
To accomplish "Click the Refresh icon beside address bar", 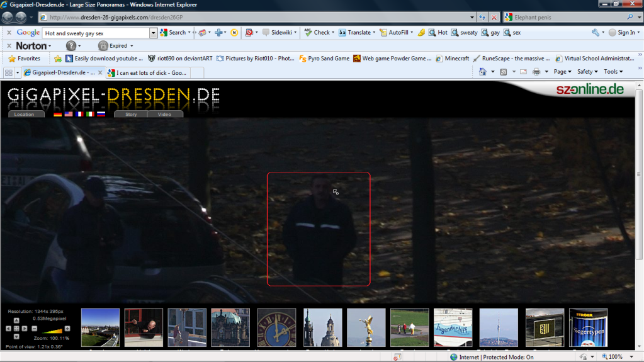I will (x=482, y=17).
